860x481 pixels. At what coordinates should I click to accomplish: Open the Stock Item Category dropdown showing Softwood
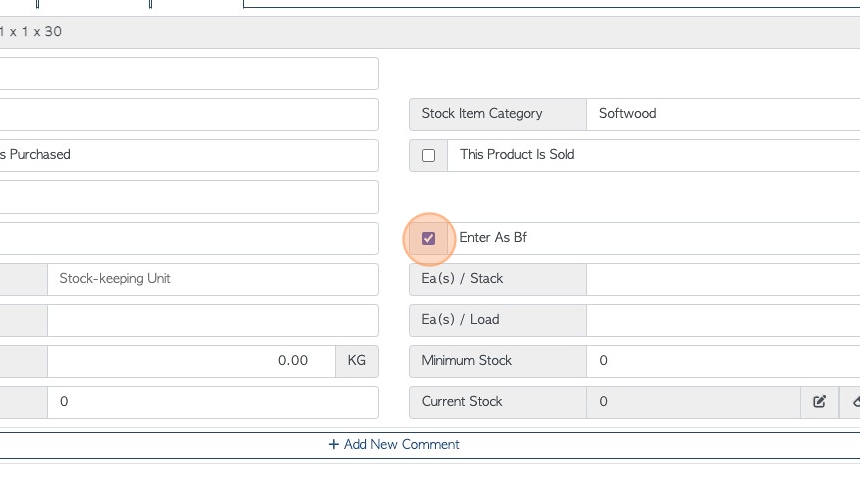[x=723, y=114]
